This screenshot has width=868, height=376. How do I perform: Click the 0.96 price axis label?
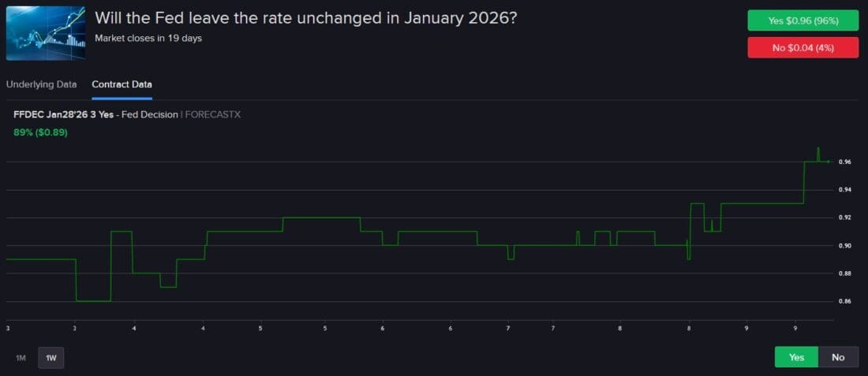pos(845,162)
